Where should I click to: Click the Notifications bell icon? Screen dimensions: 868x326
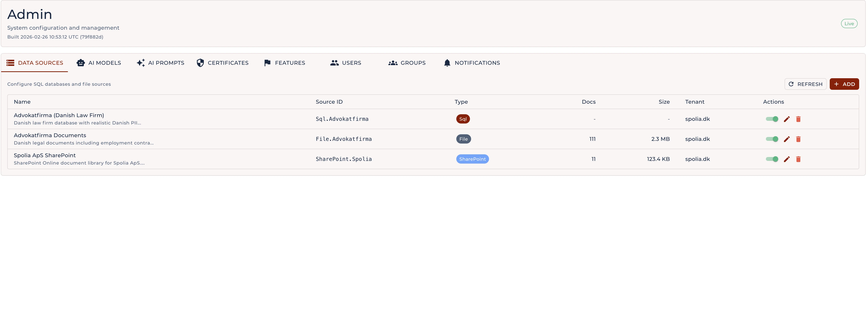point(447,63)
